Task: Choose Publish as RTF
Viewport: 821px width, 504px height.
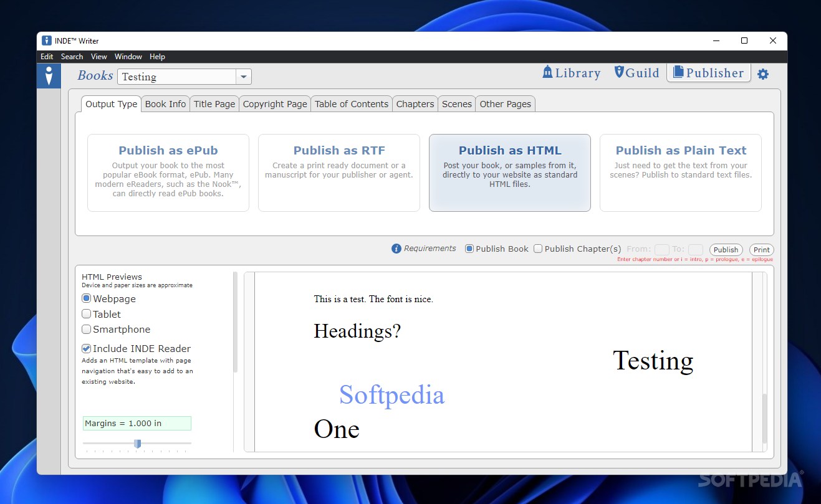Action: click(339, 173)
